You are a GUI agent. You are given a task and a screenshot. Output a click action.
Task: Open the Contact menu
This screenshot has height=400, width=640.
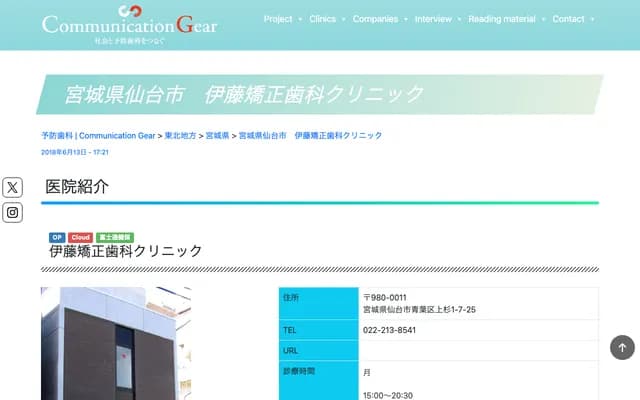click(x=568, y=19)
